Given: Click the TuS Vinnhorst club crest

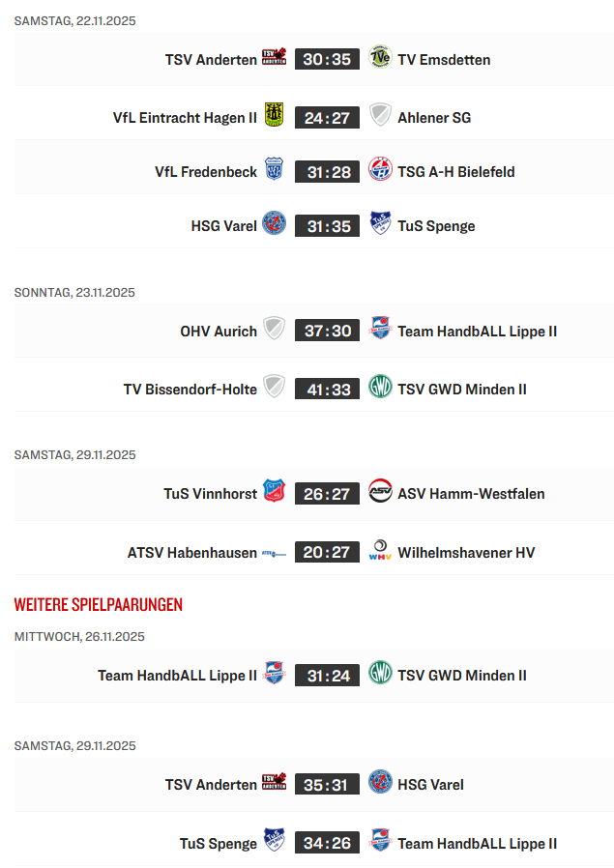Looking at the screenshot, I should pyautogui.click(x=275, y=492).
